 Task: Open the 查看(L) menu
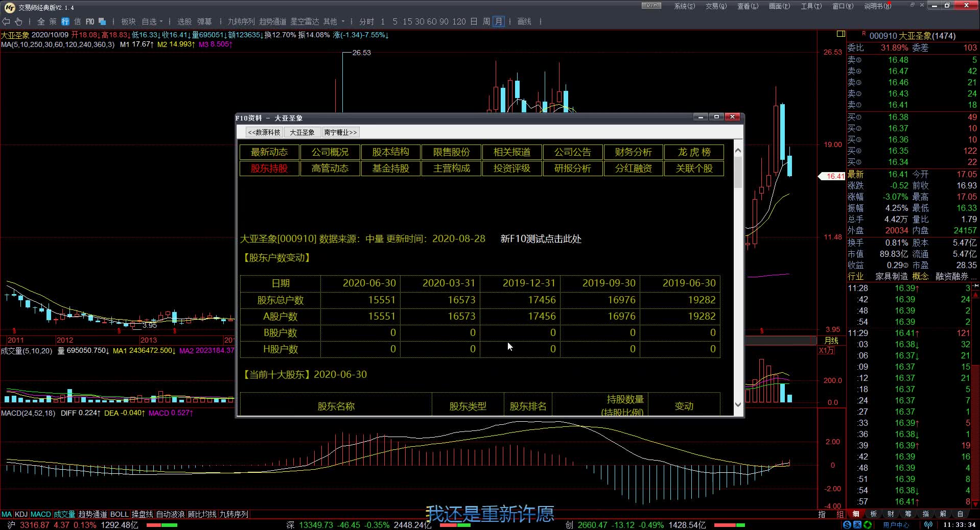pos(748,6)
